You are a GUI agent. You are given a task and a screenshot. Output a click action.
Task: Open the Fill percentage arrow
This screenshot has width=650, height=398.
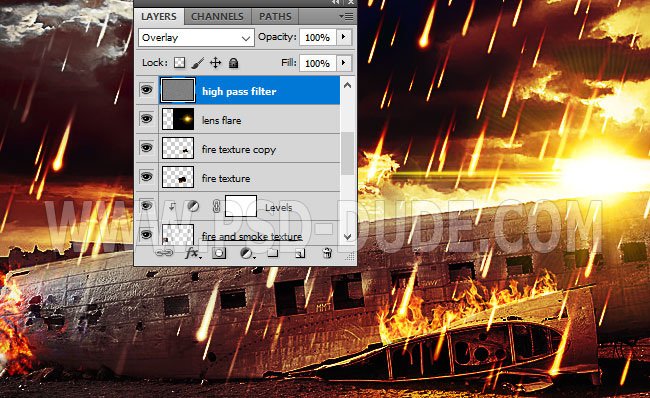click(x=344, y=63)
